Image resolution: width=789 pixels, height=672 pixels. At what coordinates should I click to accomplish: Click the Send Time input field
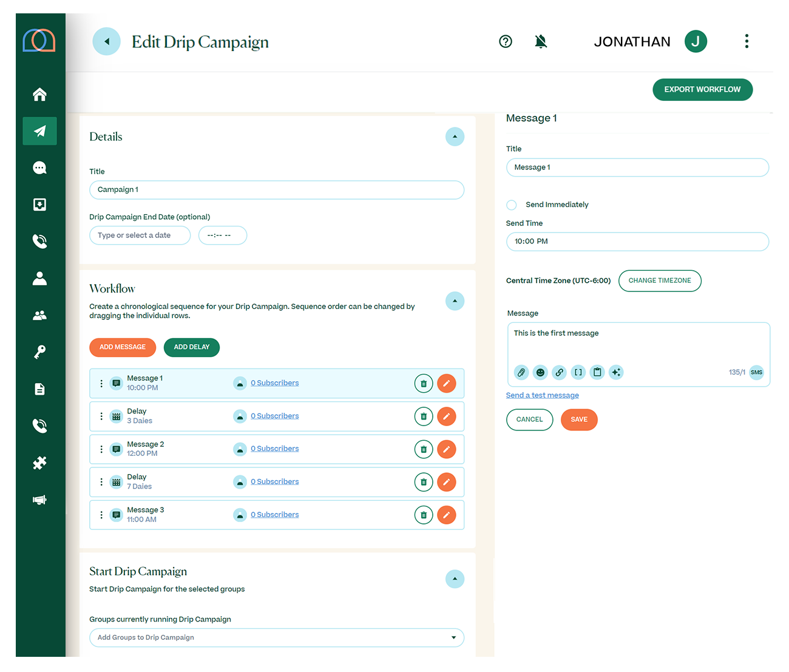coord(637,242)
